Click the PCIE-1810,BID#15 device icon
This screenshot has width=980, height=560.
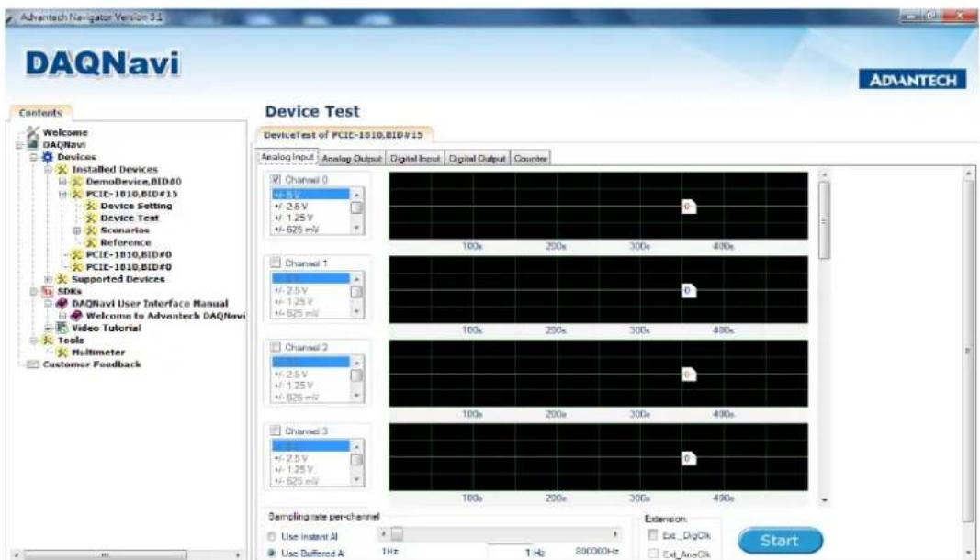[x=76, y=194]
